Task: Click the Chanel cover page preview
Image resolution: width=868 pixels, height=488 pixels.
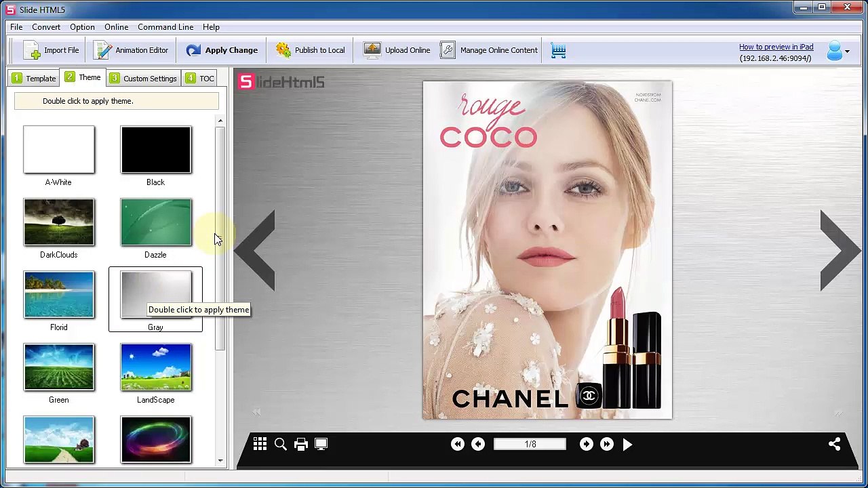Action: point(547,250)
